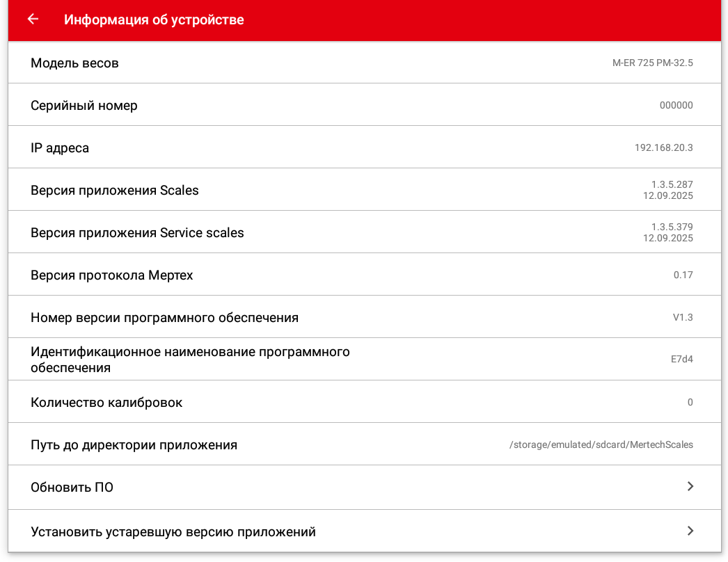Select the Количество калибровок label

pos(106,403)
